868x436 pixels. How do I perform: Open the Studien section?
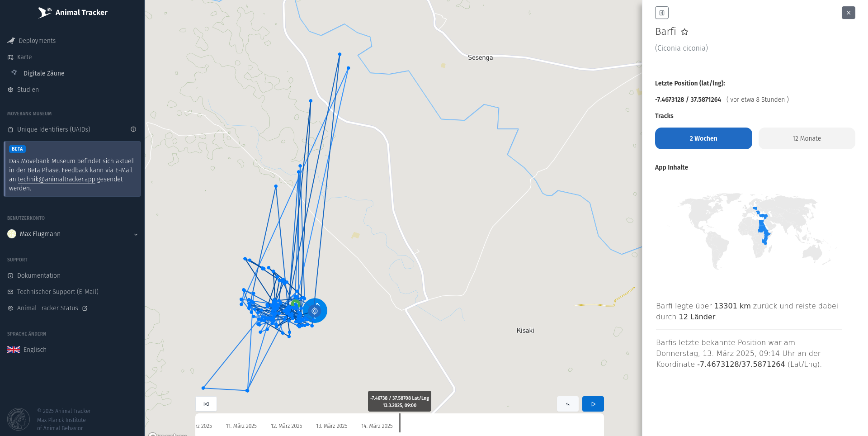[x=28, y=90]
